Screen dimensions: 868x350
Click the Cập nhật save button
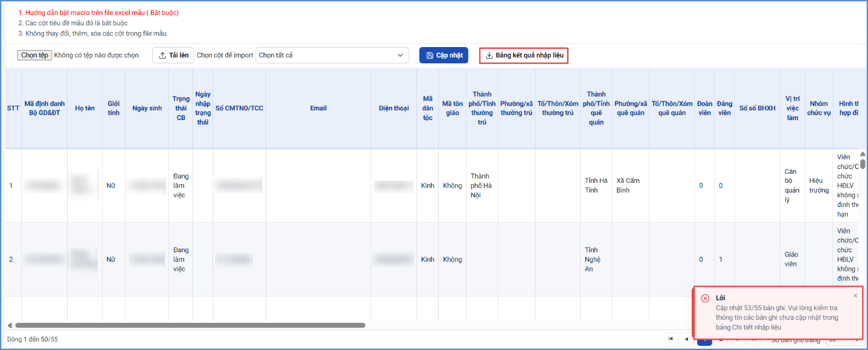(444, 56)
